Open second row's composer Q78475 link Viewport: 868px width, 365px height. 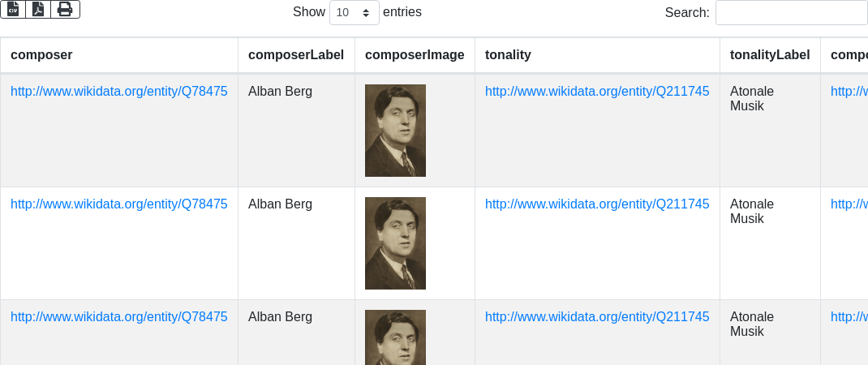click(x=119, y=204)
